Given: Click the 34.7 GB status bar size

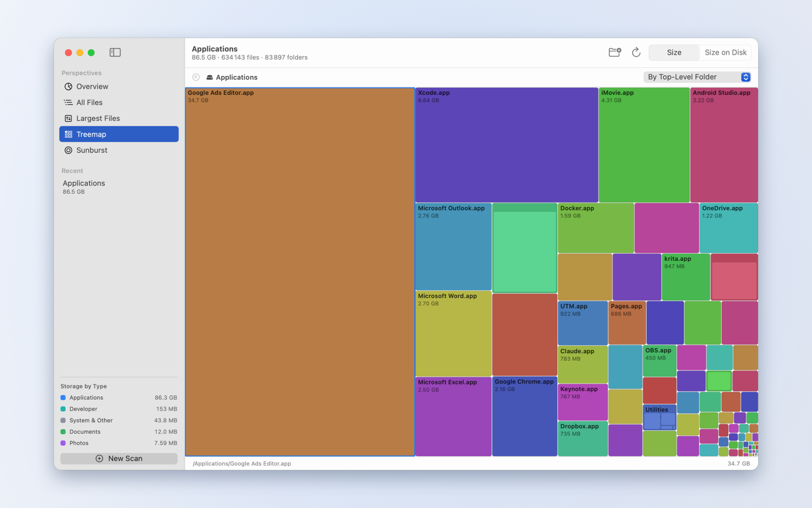Looking at the screenshot, I should (x=738, y=464).
